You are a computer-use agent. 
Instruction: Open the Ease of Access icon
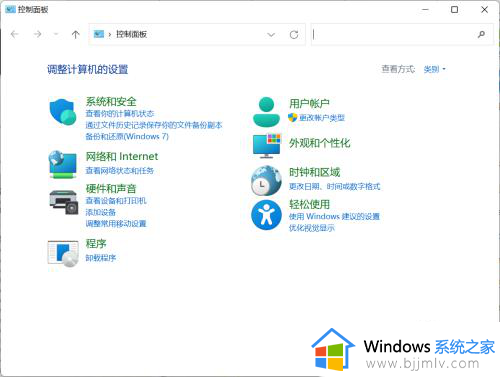pyautogui.click(x=266, y=215)
